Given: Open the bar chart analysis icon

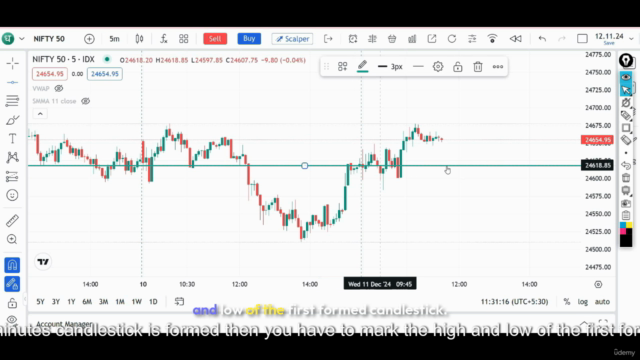Looking at the screenshot, I should pos(412,39).
